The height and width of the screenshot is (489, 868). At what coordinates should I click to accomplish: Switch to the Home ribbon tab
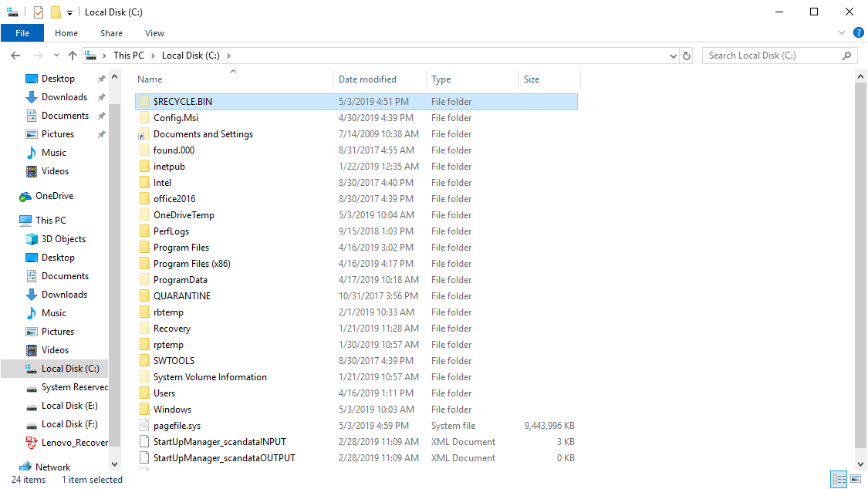(66, 33)
